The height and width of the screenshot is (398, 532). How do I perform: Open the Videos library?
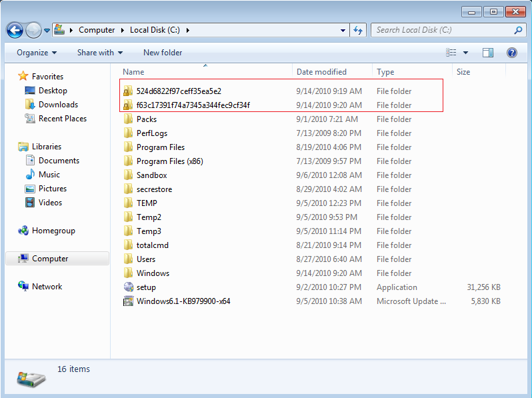(50, 203)
